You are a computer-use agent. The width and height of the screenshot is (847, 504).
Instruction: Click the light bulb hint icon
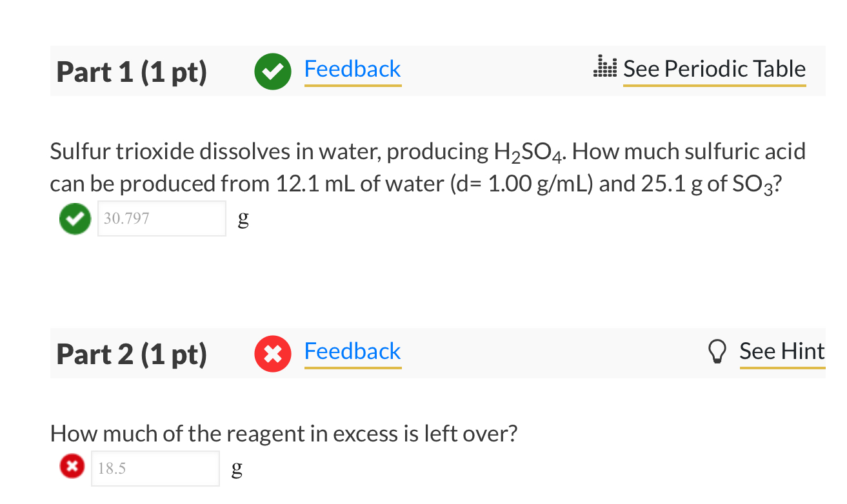pyautogui.click(x=719, y=351)
